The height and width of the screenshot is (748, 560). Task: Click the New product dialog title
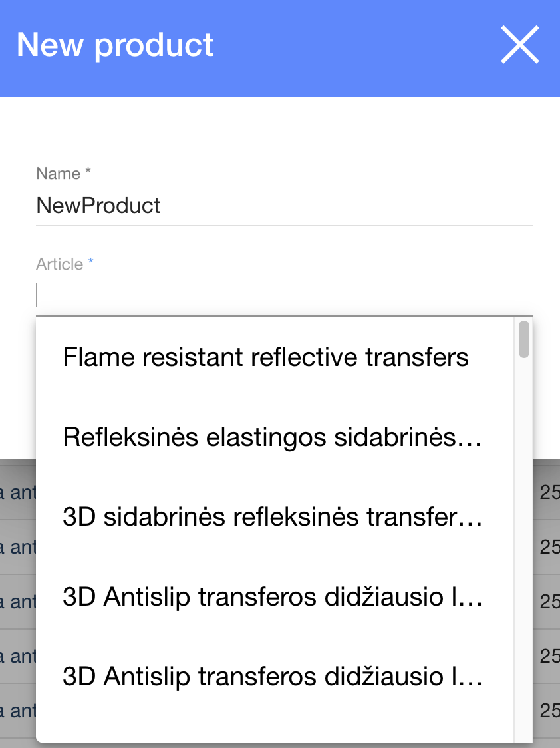pyautogui.click(x=115, y=45)
